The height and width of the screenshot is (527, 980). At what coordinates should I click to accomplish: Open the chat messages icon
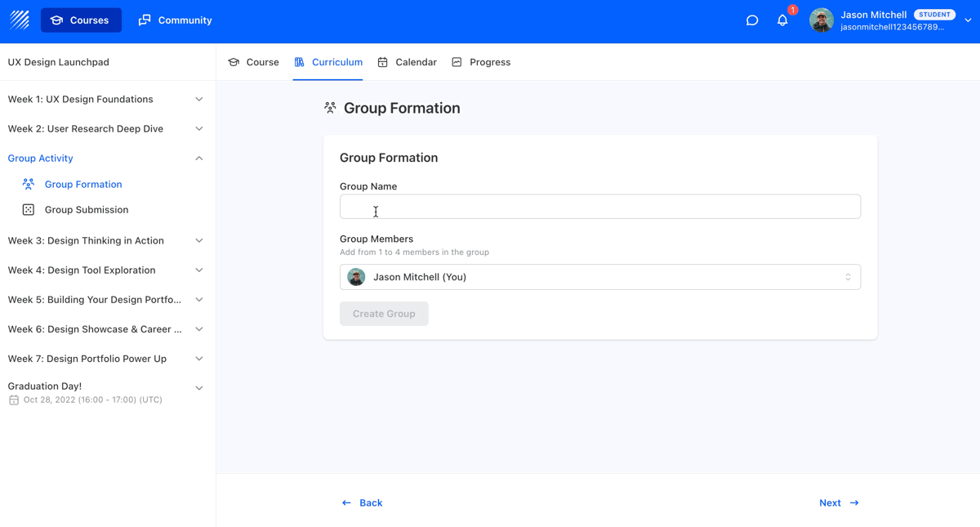(752, 20)
